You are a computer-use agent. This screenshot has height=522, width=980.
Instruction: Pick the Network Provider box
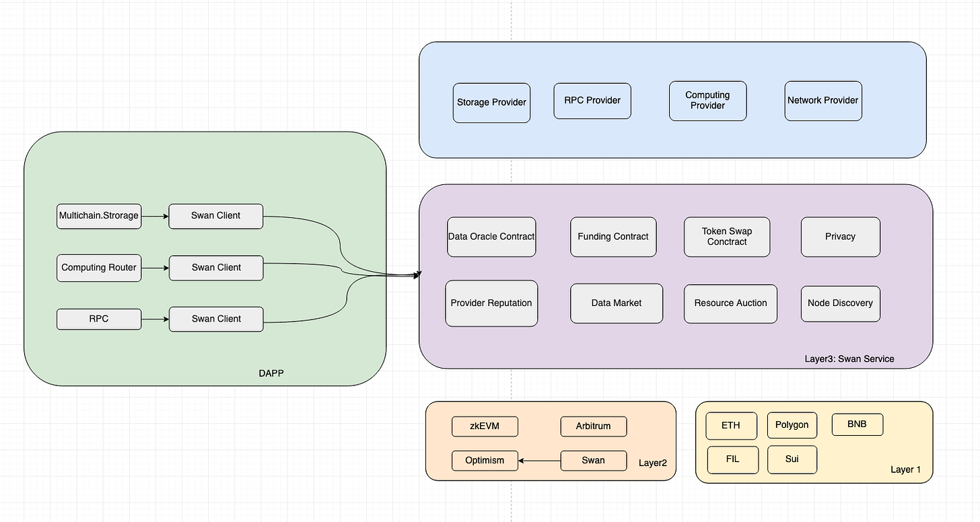(x=823, y=101)
